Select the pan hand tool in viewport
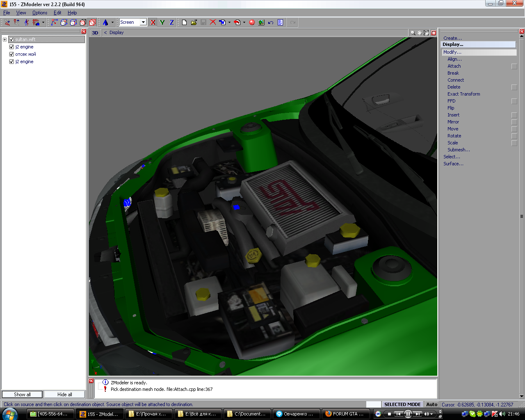Screen dimensions: 525x420 pyautogui.click(x=420, y=33)
